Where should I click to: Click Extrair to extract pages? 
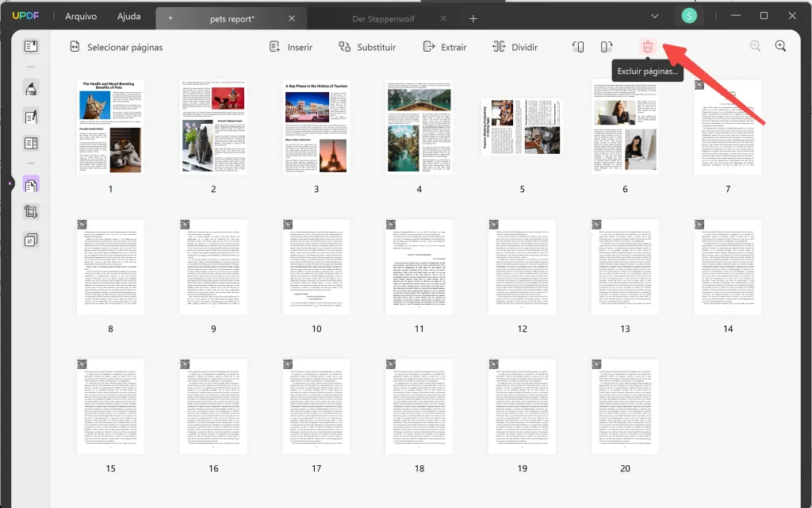pyautogui.click(x=445, y=47)
